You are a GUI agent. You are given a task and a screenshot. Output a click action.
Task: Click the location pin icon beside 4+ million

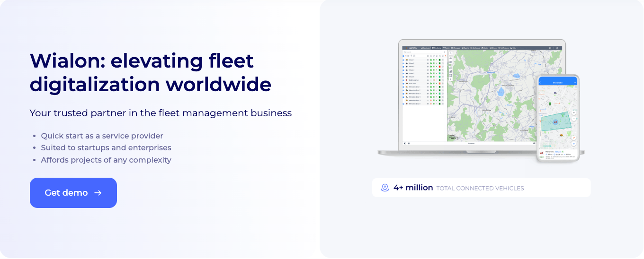coord(385,188)
